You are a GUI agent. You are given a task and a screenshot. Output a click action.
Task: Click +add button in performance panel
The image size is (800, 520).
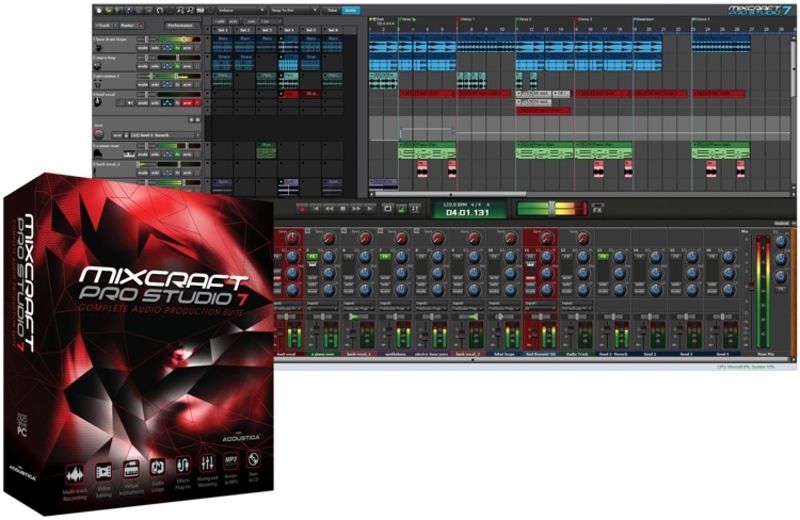(x=219, y=21)
